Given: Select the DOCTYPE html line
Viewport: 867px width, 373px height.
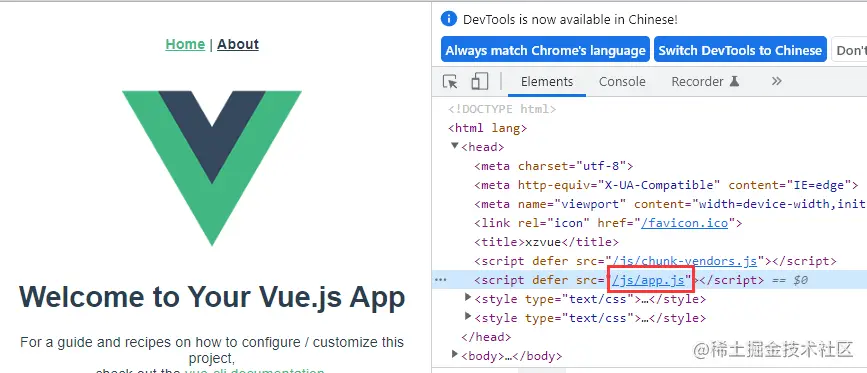Looking at the screenshot, I should (x=502, y=109).
